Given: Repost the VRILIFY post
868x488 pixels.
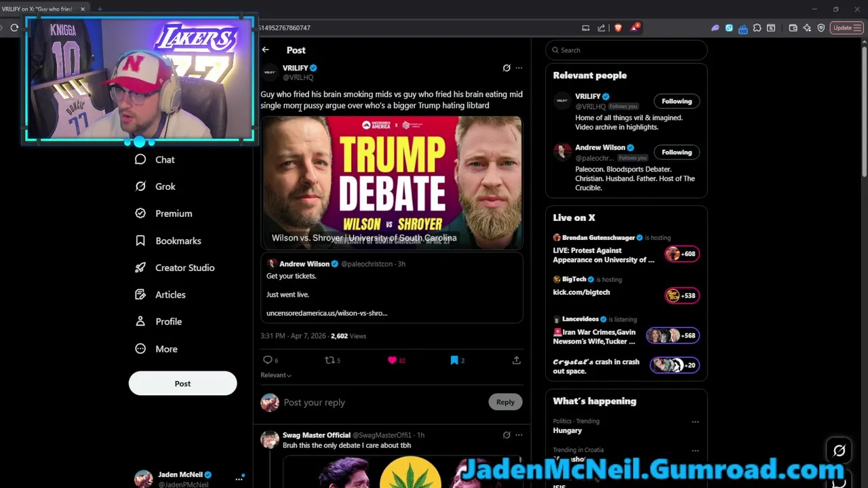Looking at the screenshot, I should pos(330,360).
